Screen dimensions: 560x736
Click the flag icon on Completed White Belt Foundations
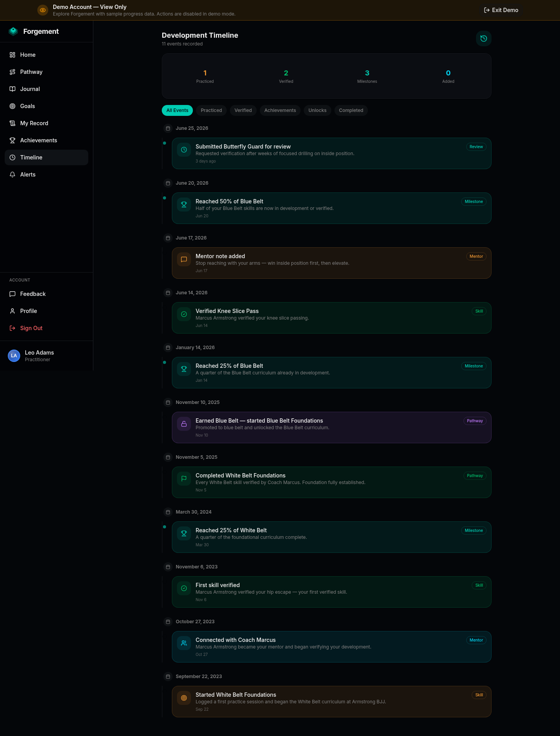point(184,479)
